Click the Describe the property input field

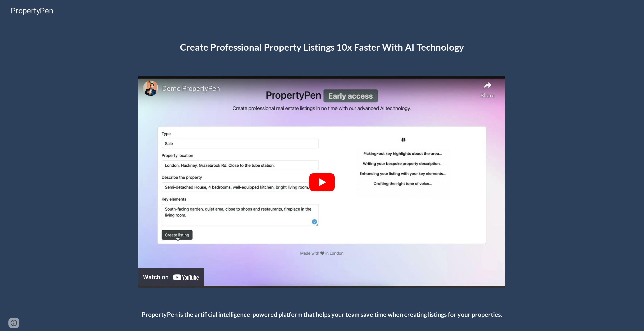pos(240,187)
